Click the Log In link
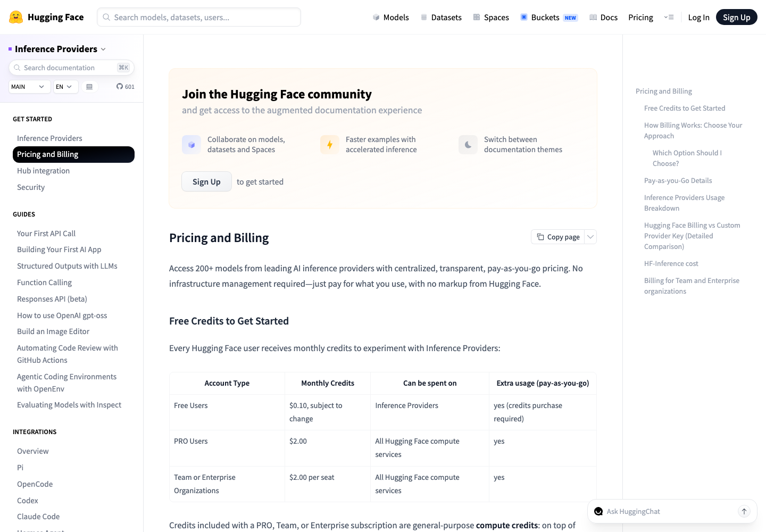This screenshot has width=766, height=532. pyautogui.click(x=698, y=17)
